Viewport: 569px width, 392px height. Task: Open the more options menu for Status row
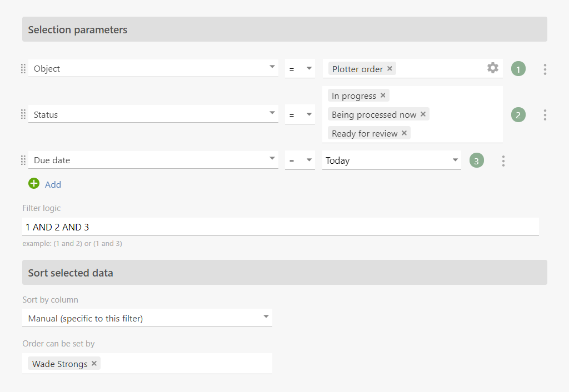545,115
